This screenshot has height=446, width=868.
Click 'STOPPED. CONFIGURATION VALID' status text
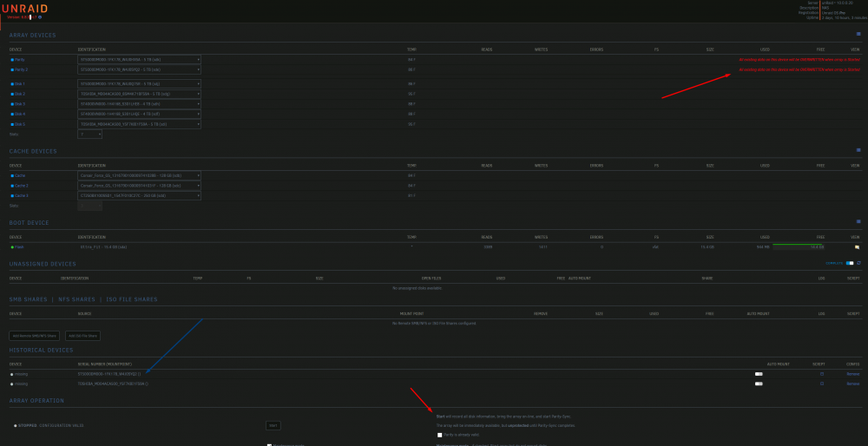[x=50, y=425]
